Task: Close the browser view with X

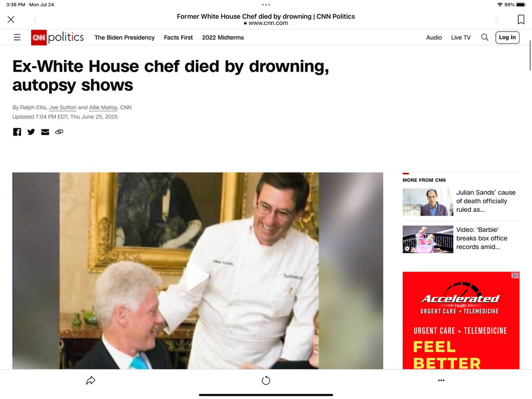Action: [x=11, y=20]
